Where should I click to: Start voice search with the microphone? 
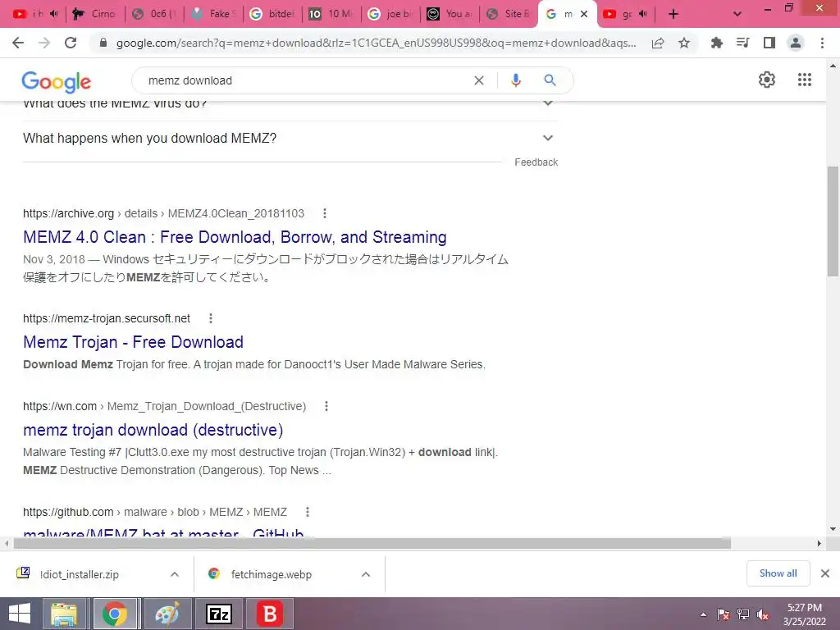pyautogui.click(x=515, y=80)
